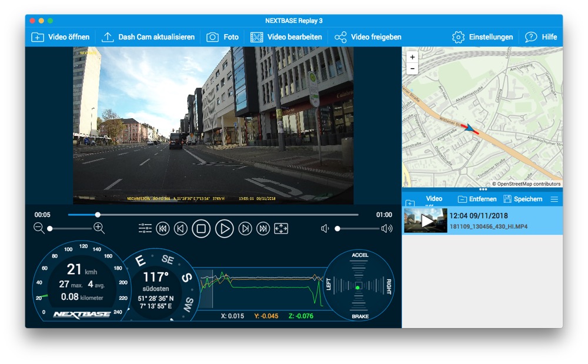
Task: Click the Y: -0.045 value
Action: [266, 316]
